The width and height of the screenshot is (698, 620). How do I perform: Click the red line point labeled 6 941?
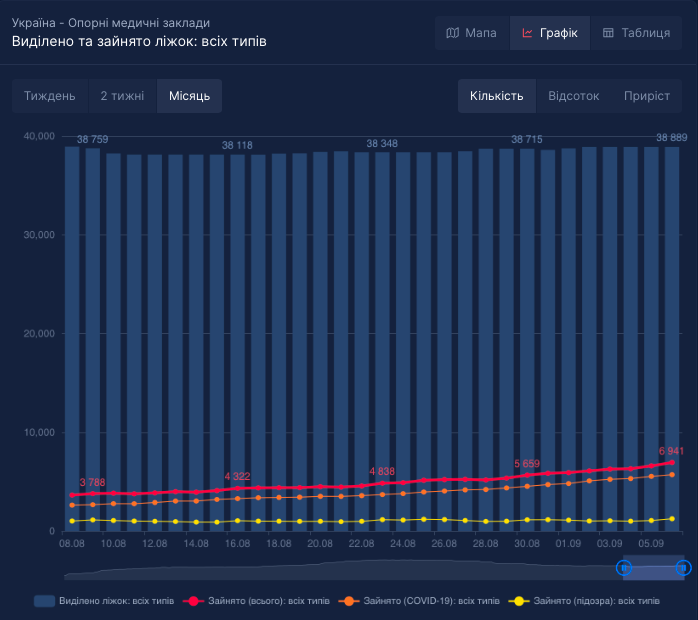coord(672,462)
